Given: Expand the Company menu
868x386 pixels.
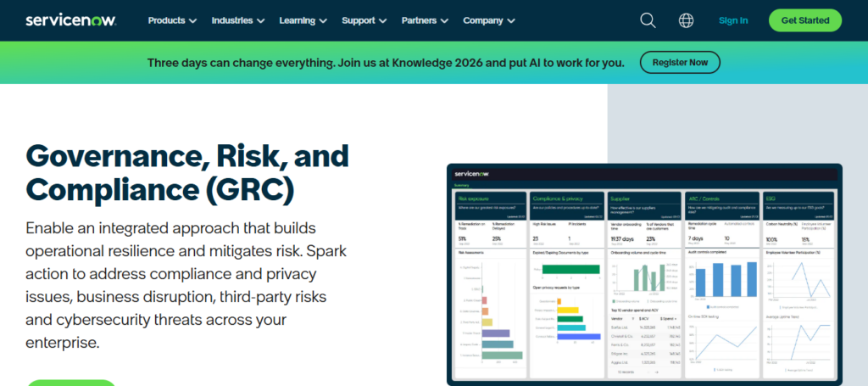Looking at the screenshot, I should (x=489, y=20).
